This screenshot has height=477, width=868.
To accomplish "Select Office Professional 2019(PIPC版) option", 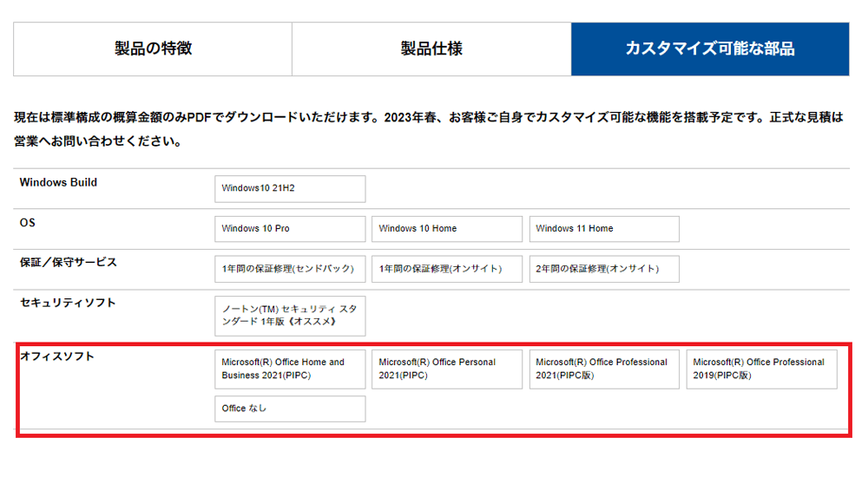I will [x=762, y=369].
